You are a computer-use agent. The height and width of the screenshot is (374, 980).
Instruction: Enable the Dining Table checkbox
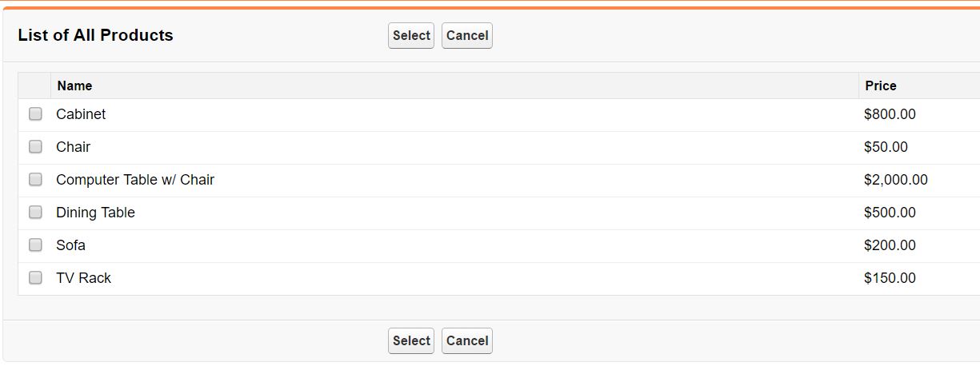coord(35,213)
